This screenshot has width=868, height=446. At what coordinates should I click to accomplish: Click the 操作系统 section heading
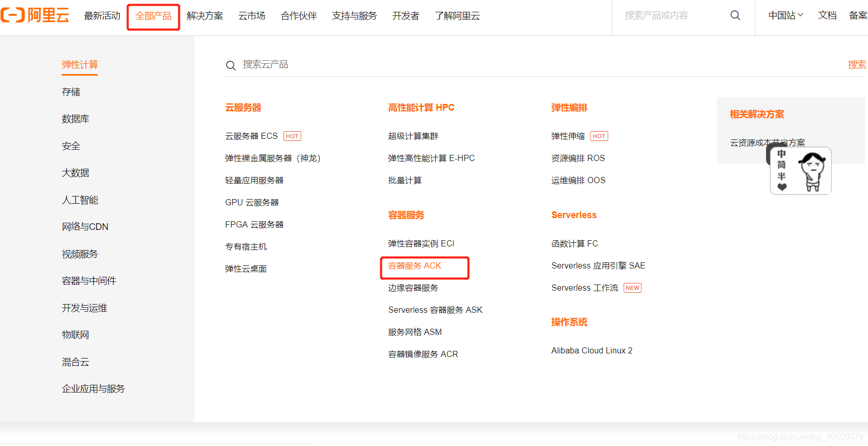569,322
